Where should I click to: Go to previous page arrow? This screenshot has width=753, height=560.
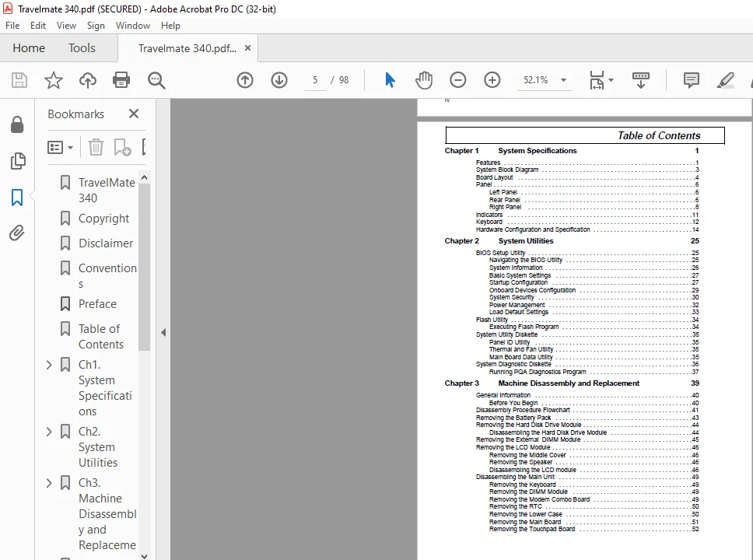pos(245,80)
